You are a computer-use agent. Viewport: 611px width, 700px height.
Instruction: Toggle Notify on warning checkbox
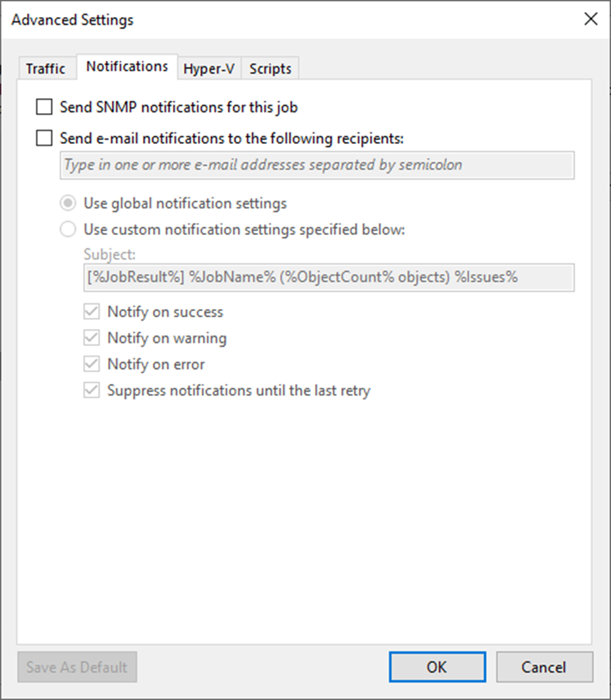92,338
